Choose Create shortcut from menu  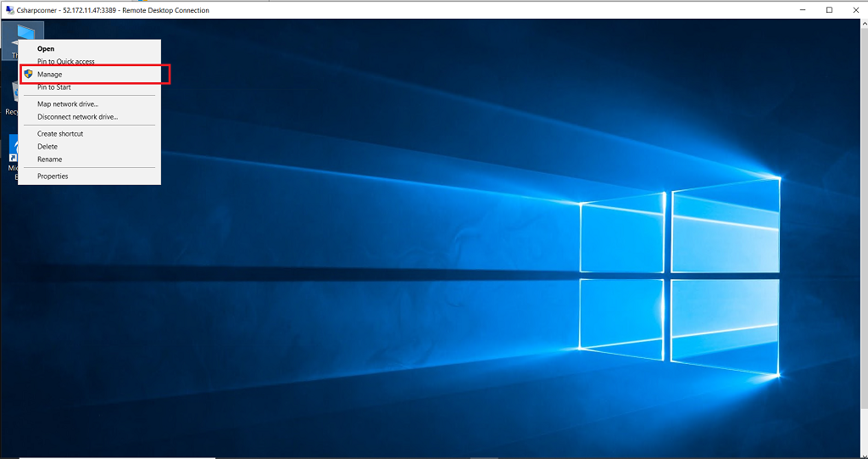point(89,133)
